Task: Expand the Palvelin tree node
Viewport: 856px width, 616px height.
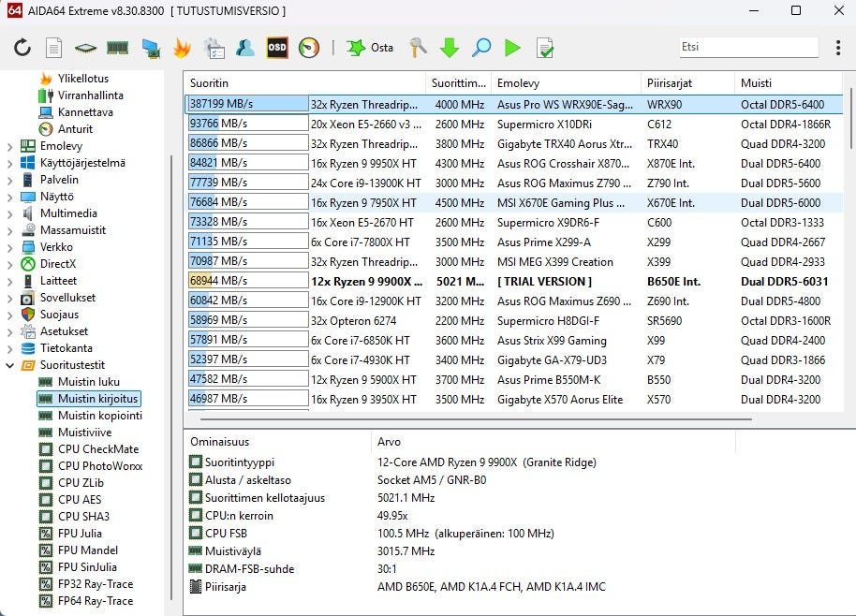Action: coord(9,180)
